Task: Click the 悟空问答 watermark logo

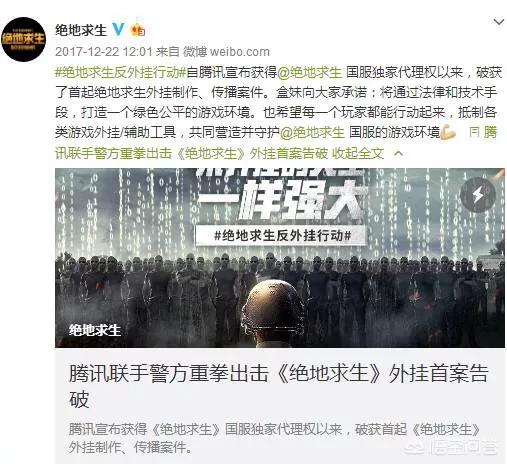Action: coord(452,446)
